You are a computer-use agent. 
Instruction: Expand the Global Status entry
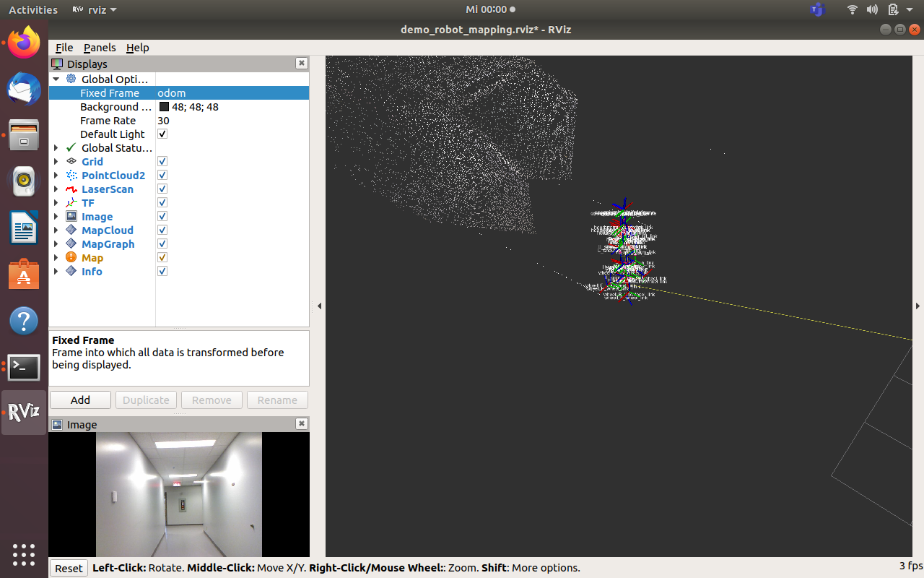click(x=56, y=148)
